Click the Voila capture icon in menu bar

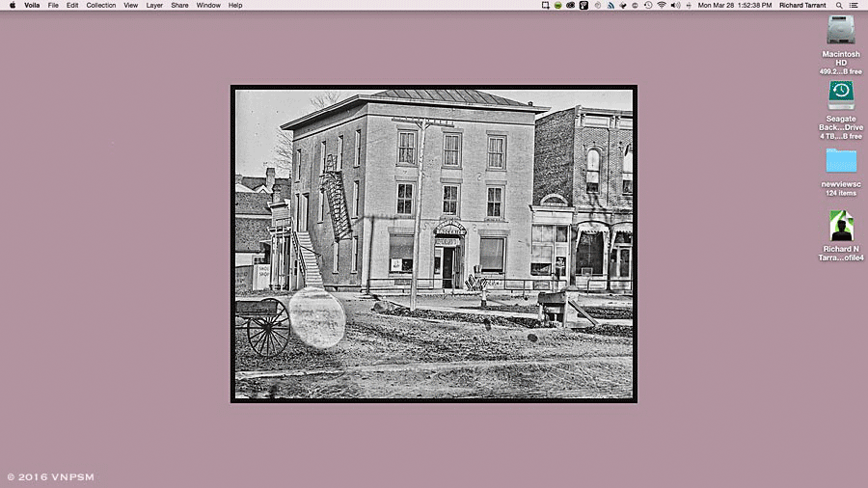(x=546, y=5)
